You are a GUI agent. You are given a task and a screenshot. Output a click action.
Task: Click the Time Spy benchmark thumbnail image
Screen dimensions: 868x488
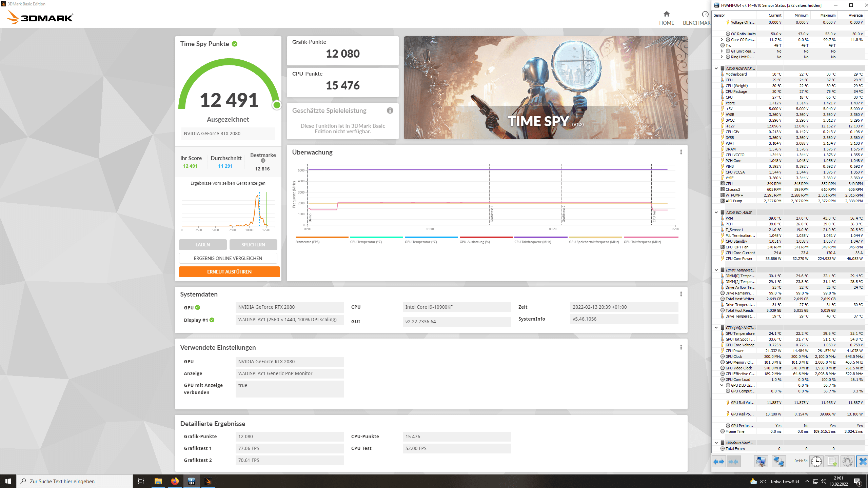click(546, 88)
